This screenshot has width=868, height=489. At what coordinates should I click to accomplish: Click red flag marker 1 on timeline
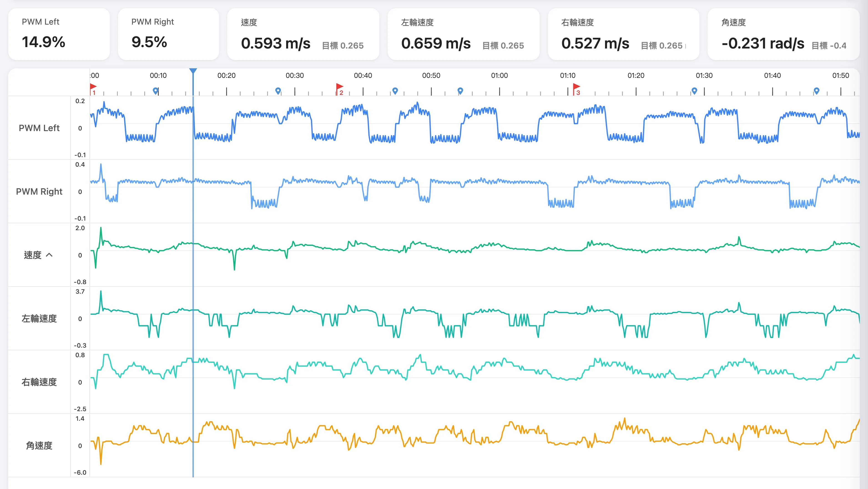[x=93, y=89]
